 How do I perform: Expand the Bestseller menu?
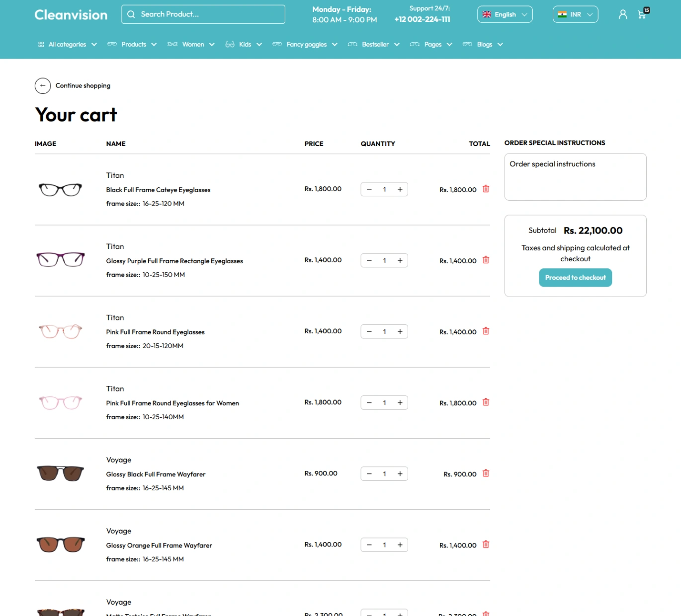[374, 44]
